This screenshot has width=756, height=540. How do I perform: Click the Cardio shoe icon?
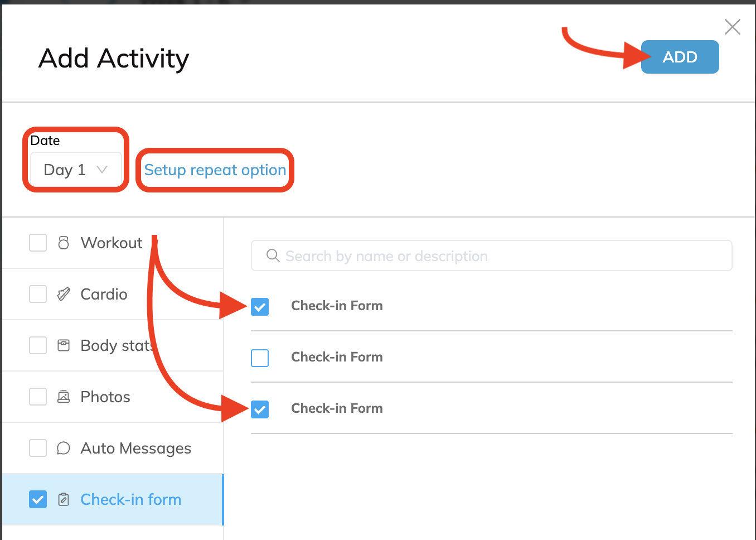64,294
